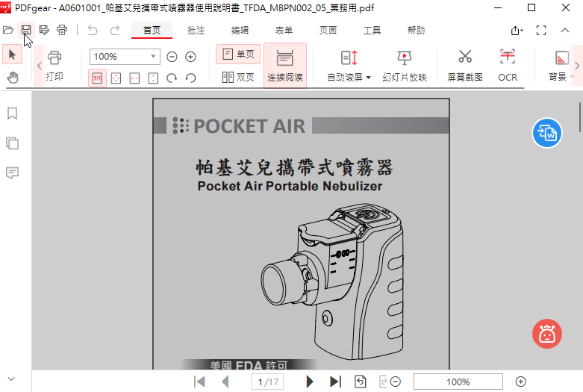
Task: Switch to the 批注 tab
Action: pyautogui.click(x=196, y=31)
